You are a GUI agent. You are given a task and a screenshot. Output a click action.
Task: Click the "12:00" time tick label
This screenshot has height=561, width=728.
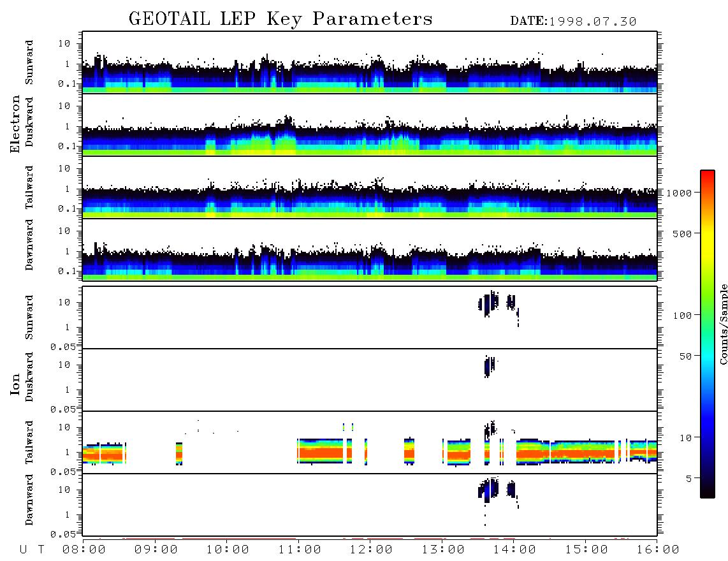(371, 550)
